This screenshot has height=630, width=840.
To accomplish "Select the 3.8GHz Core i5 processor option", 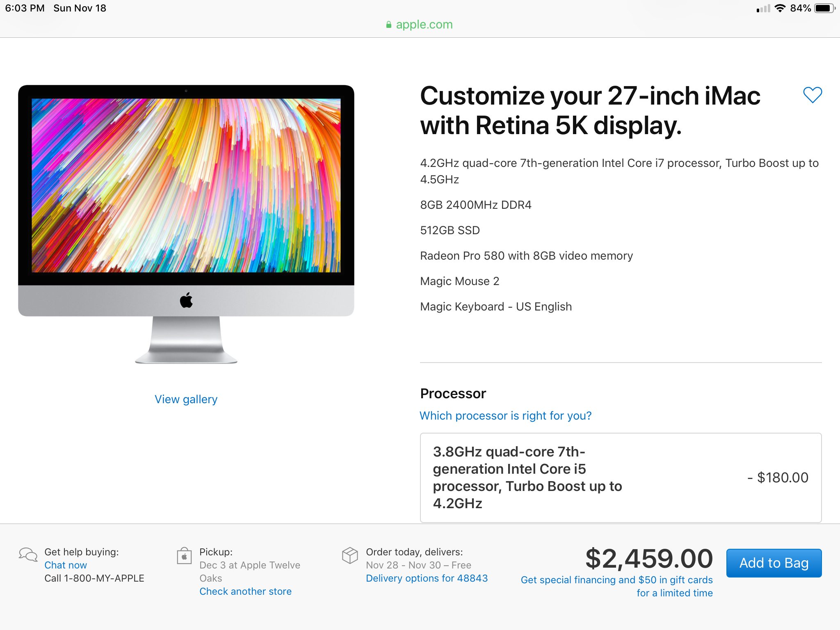I will click(620, 477).
